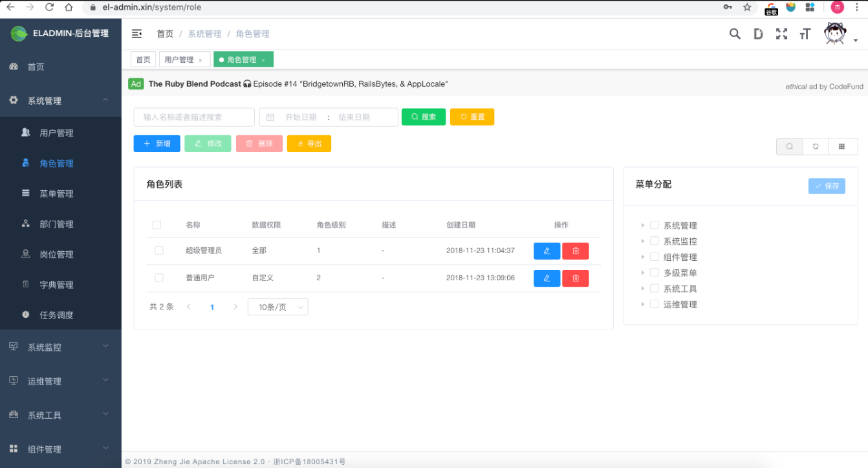Open the font size adjustment icon
Viewport: 868px width, 468px height.
pos(805,33)
